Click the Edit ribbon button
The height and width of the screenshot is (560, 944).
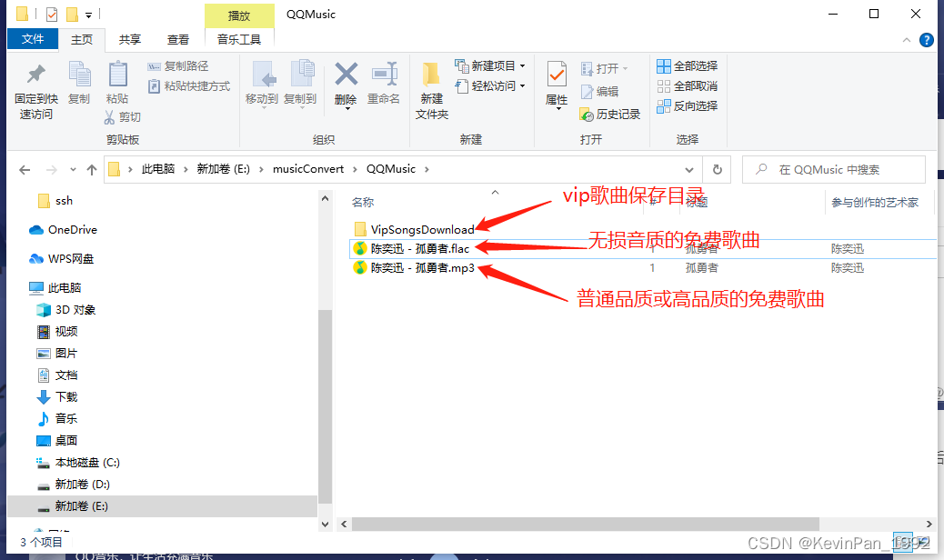click(599, 92)
